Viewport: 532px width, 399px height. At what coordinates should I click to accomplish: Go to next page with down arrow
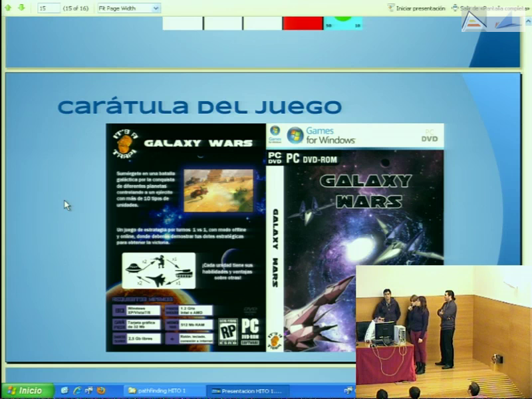pos(21,8)
